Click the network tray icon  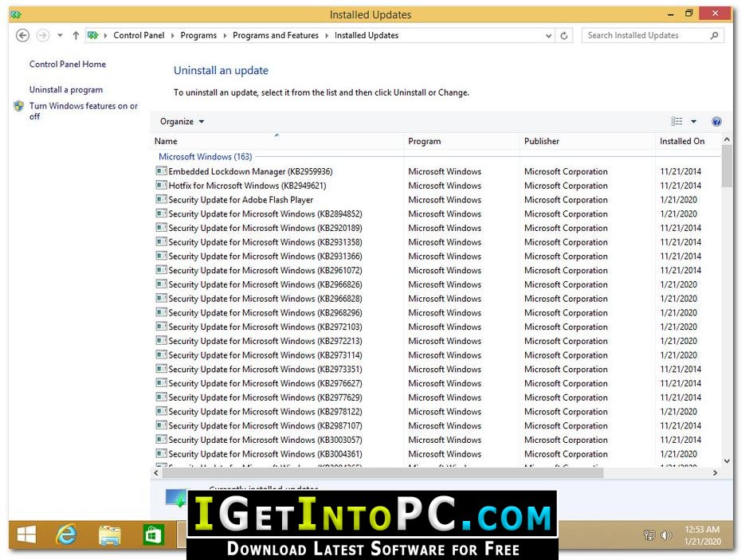649,535
